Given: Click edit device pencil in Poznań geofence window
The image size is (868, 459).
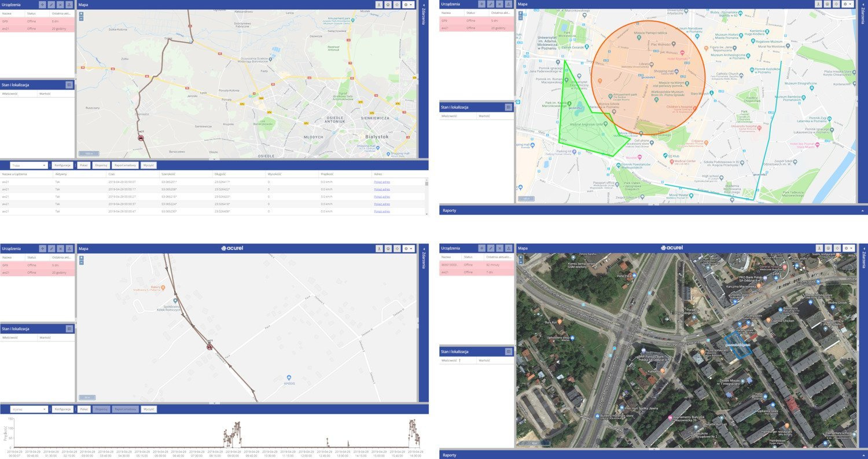Looking at the screenshot, I should [491, 4].
